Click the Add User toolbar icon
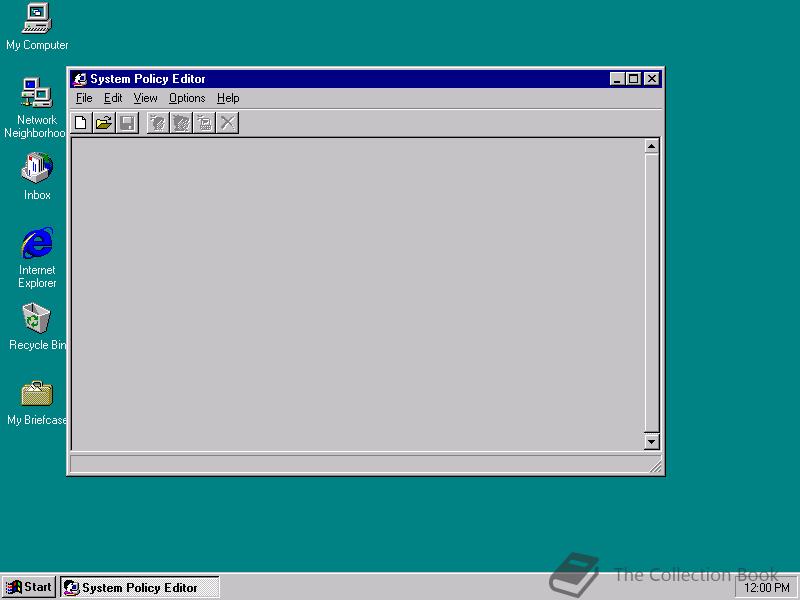 click(158, 123)
